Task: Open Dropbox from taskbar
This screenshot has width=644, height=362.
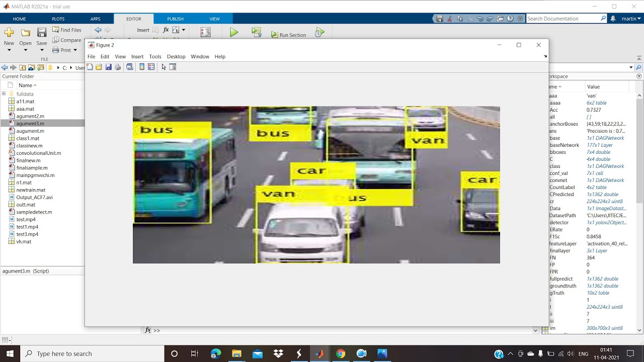Action: (x=278, y=353)
